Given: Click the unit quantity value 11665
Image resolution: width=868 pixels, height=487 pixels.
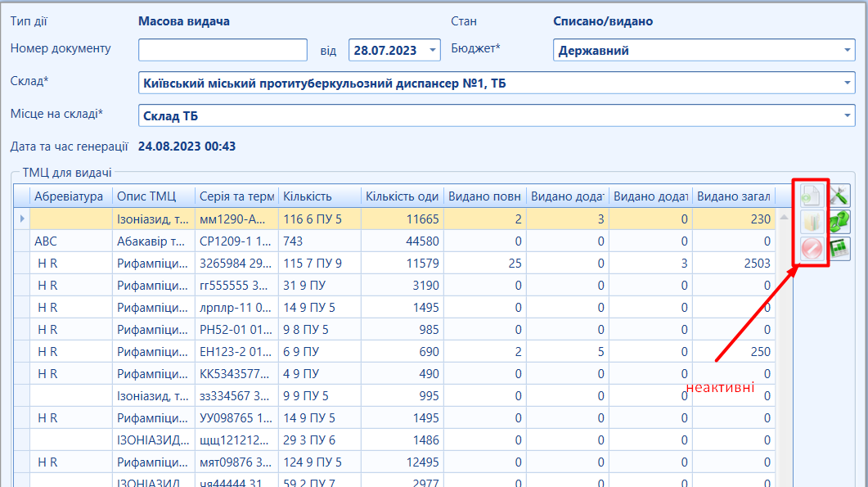Looking at the screenshot, I should (422, 219).
